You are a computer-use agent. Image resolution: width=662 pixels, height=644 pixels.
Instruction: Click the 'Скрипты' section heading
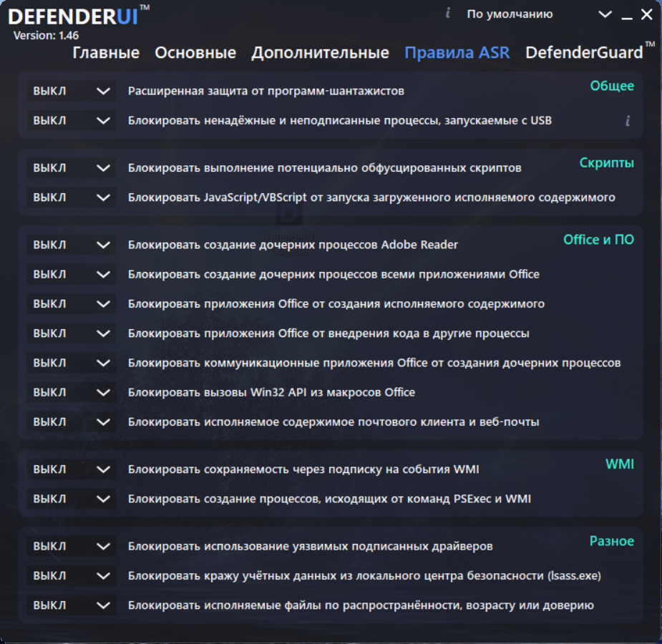[606, 163]
